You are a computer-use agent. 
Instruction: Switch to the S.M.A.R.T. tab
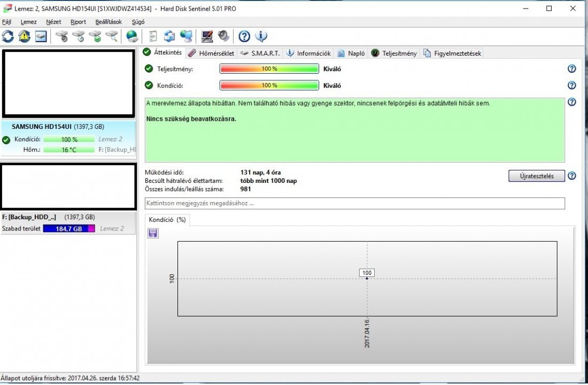(x=260, y=53)
